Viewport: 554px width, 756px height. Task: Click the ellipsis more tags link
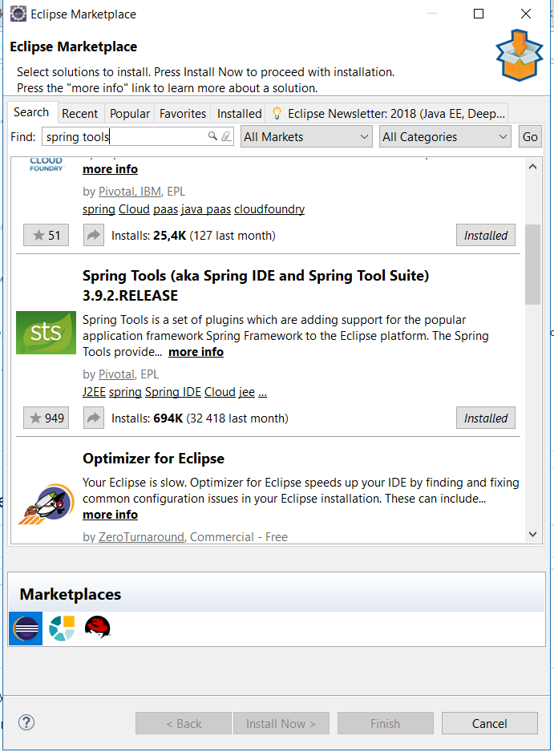(262, 392)
